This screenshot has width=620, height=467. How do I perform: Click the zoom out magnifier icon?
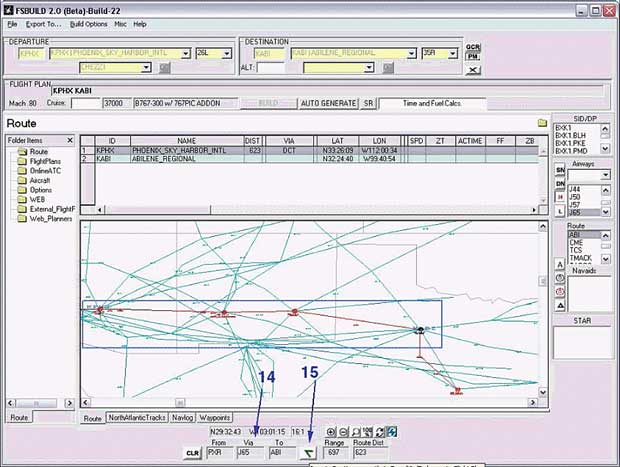click(343, 432)
